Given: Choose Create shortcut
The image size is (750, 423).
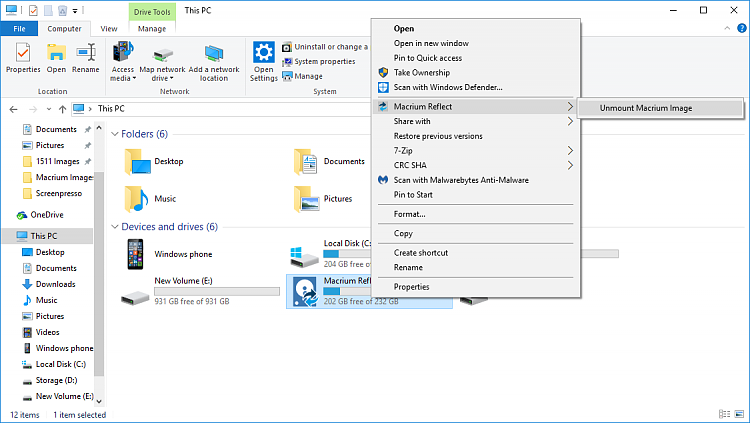Looking at the screenshot, I should coord(476,253).
